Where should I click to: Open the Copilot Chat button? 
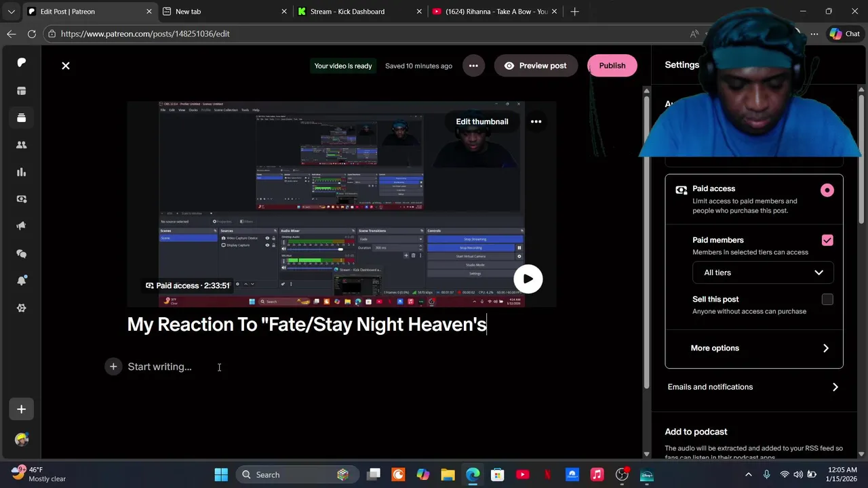coord(845,34)
